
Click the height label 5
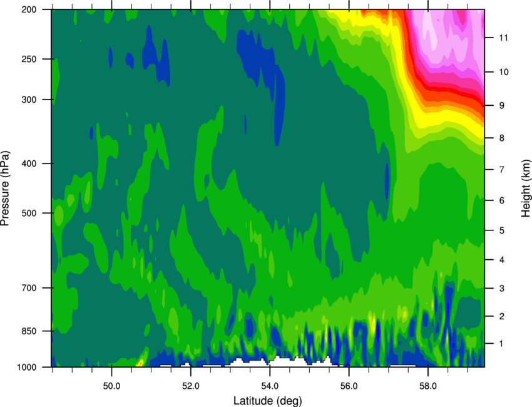coord(501,230)
